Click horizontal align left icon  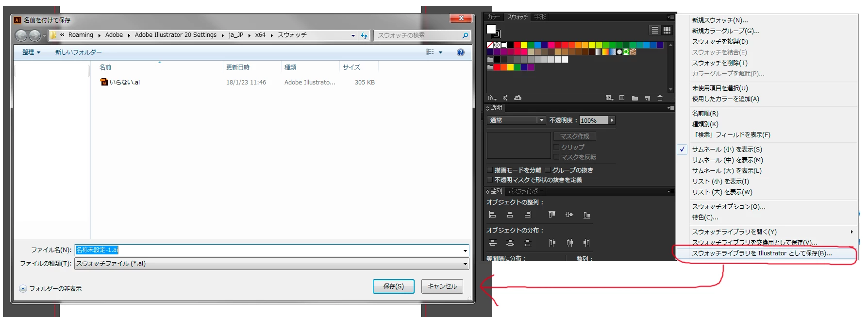point(492,215)
